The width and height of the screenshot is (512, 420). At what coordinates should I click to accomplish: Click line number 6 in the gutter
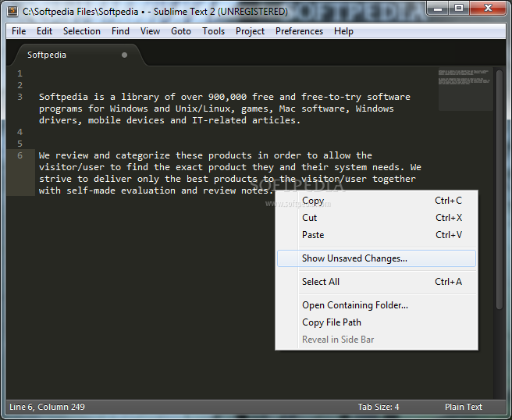(x=20, y=155)
